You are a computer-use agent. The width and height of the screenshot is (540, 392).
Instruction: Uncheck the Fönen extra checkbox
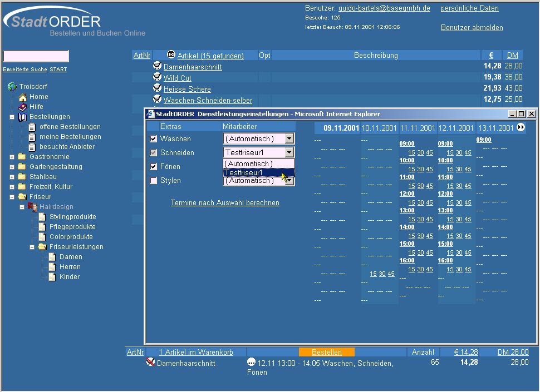(x=154, y=167)
